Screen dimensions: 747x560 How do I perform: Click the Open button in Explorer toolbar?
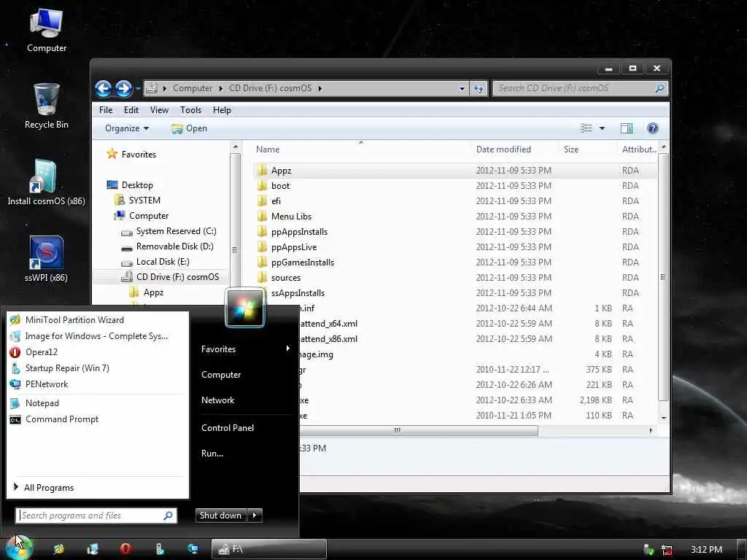point(189,128)
